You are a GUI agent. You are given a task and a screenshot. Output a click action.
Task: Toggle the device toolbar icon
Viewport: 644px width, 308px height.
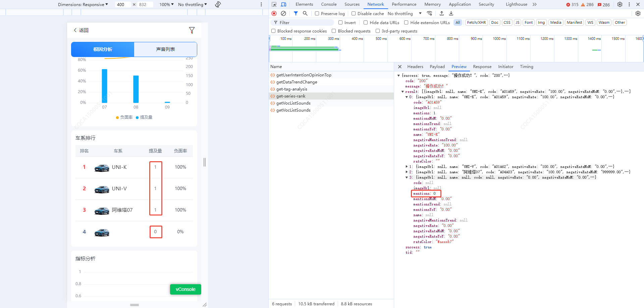(283, 4)
